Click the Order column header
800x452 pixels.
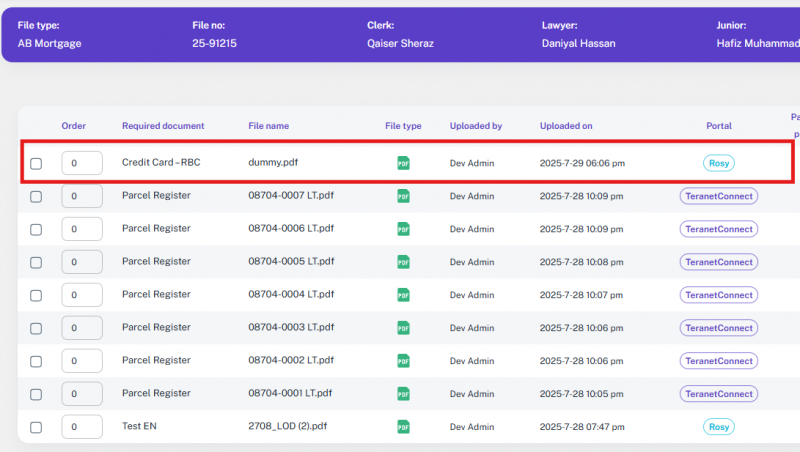pyautogui.click(x=74, y=126)
